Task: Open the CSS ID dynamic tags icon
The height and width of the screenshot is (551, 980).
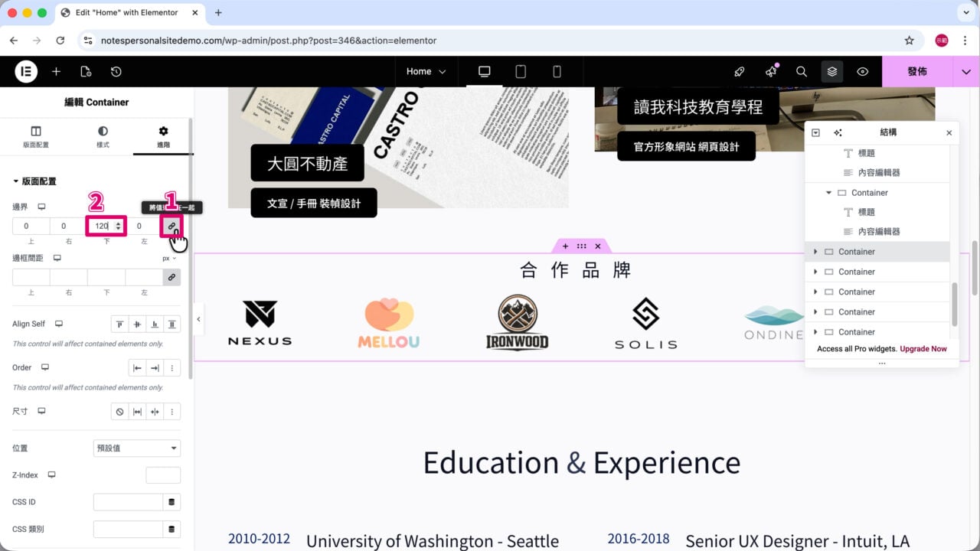Action: (x=171, y=502)
